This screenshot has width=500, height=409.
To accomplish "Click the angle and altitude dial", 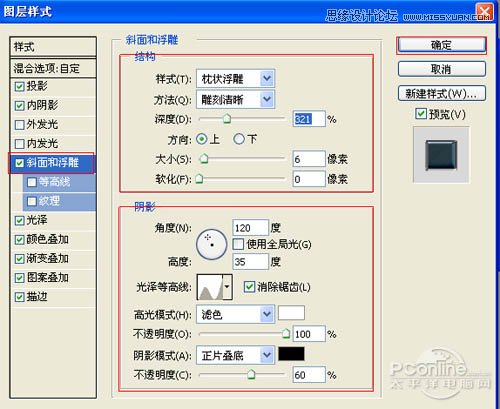I will point(211,245).
